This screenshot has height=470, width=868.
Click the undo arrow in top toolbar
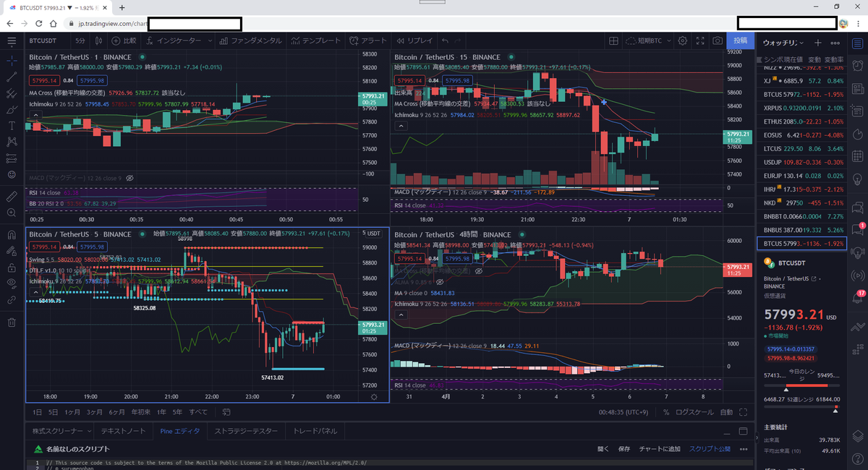click(x=446, y=41)
